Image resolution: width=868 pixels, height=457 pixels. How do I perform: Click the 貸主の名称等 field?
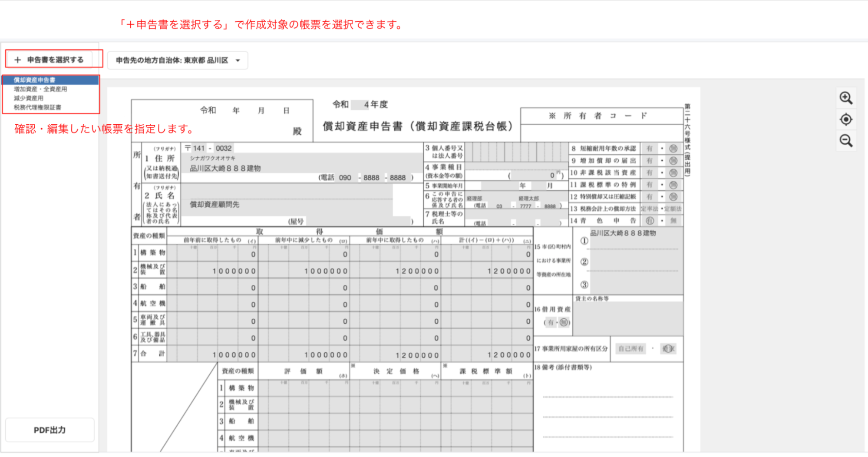(628, 319)
